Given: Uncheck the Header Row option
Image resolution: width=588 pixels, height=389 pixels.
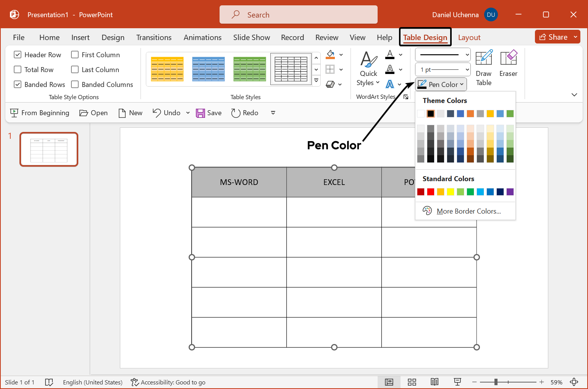Looking at the screenshot, I should (18, 55).
